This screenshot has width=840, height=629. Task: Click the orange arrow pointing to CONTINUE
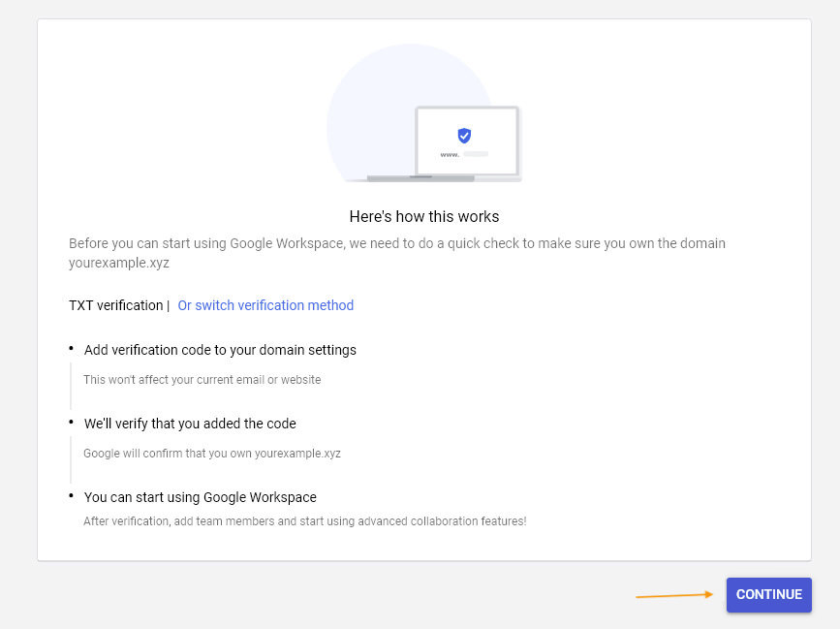pyautogui.click(x=674, y=595)
